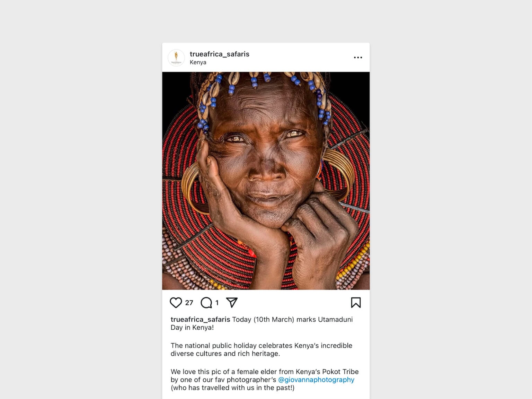Like the post with the heart icon
Screen dimensions: 532x399
click(x=176, y=303)
